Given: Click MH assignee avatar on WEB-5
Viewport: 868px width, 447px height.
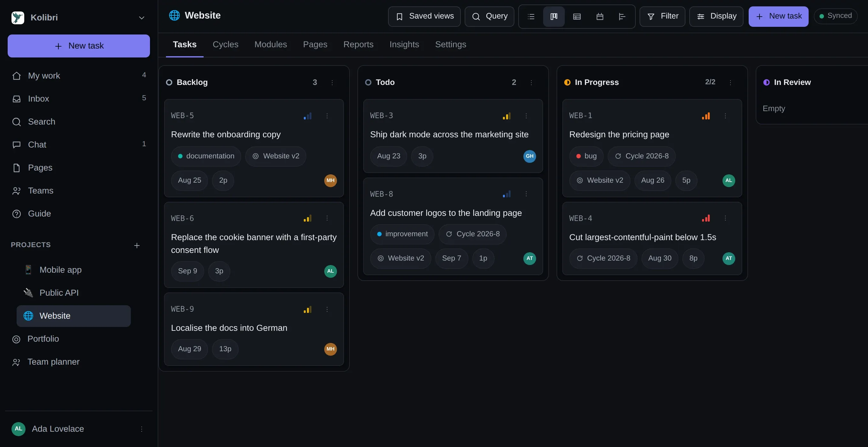Looking at the screenshot, I should click(x=330, y=180).
